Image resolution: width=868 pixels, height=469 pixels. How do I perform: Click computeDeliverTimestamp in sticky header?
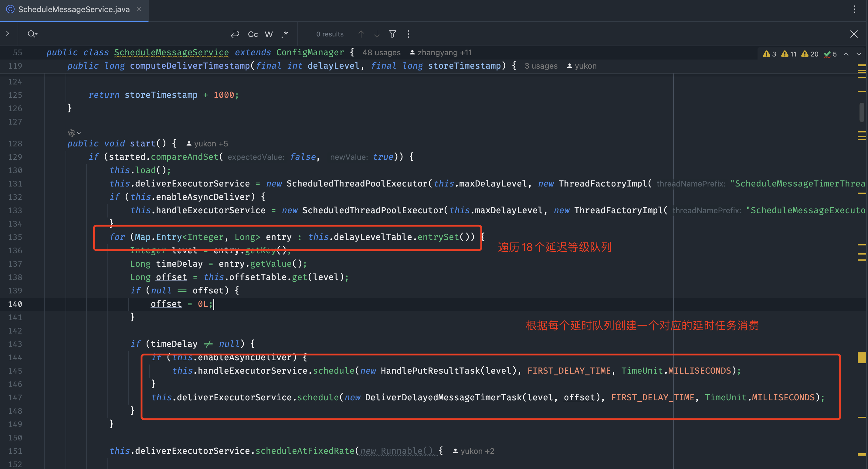pos(190,66)
